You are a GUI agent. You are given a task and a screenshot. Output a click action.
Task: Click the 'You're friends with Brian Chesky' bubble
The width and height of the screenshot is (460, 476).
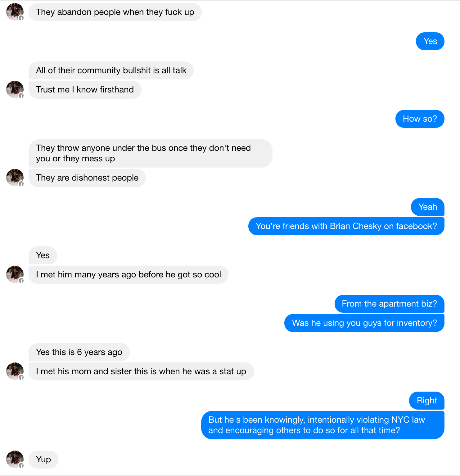(x=346, y=226)
